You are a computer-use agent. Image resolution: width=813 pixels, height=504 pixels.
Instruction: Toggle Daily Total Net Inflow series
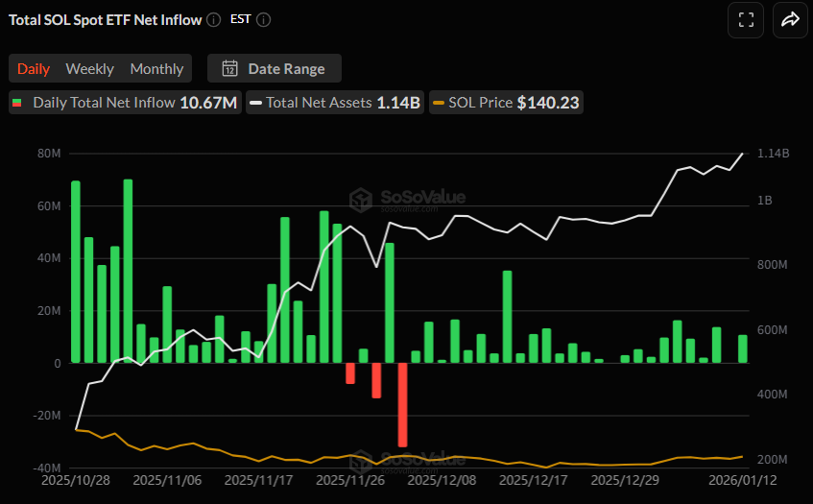(x=125, y=102)
